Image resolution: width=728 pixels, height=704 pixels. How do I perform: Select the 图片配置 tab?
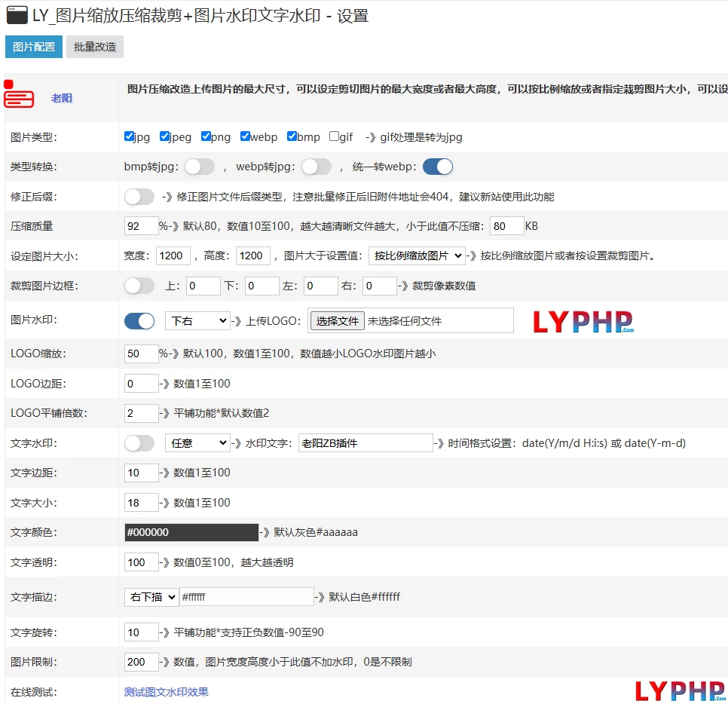[34, 47]
